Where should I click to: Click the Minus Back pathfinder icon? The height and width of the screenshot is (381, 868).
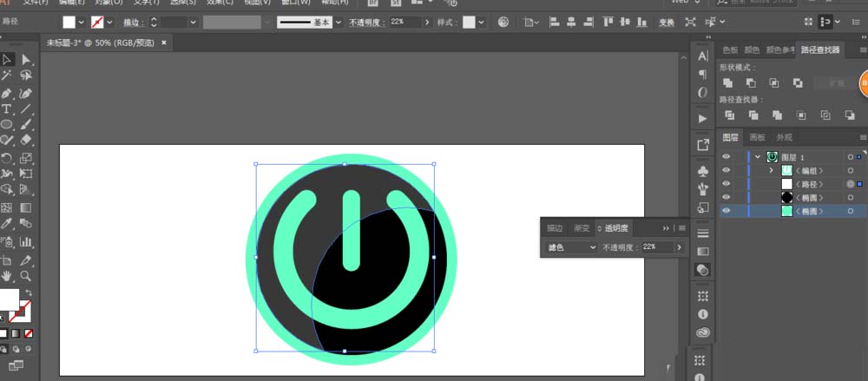850,115
